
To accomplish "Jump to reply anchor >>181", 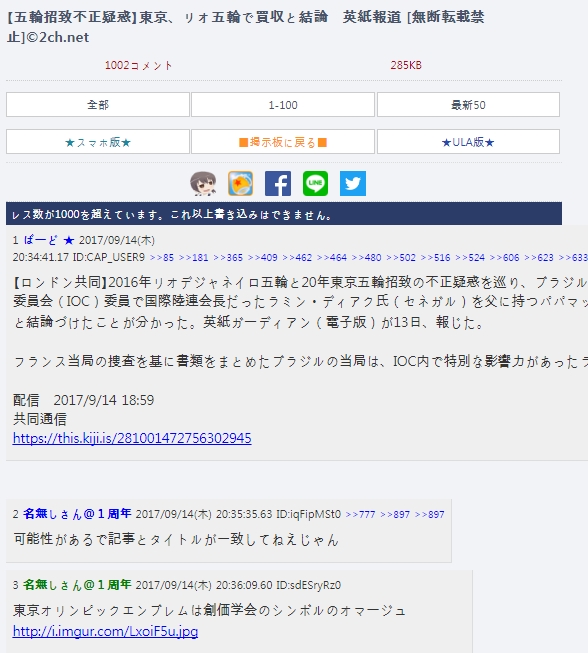I will pos(194,257).
